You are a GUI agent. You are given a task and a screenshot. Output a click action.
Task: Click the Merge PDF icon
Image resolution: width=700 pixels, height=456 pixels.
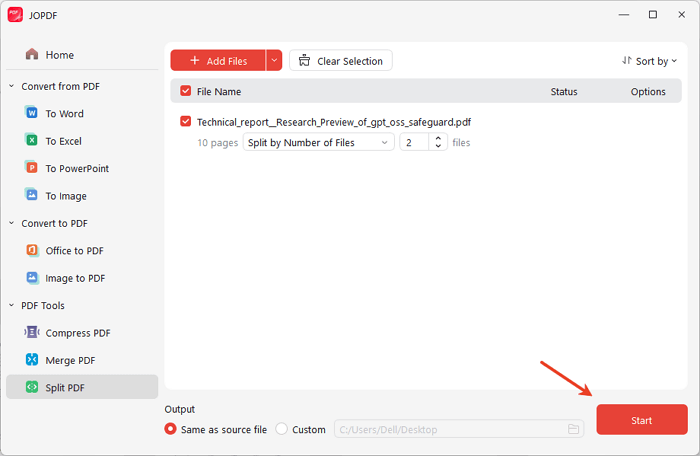coord(31,360)
